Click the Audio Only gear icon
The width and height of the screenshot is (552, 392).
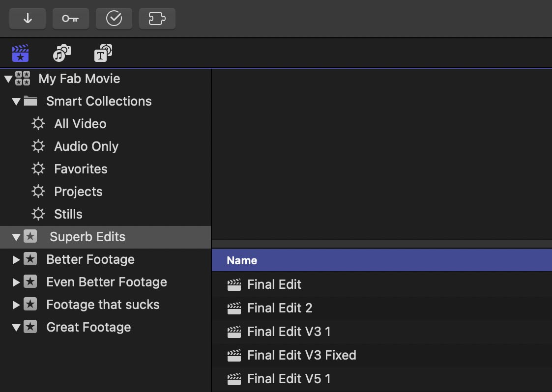pos(38,146)
